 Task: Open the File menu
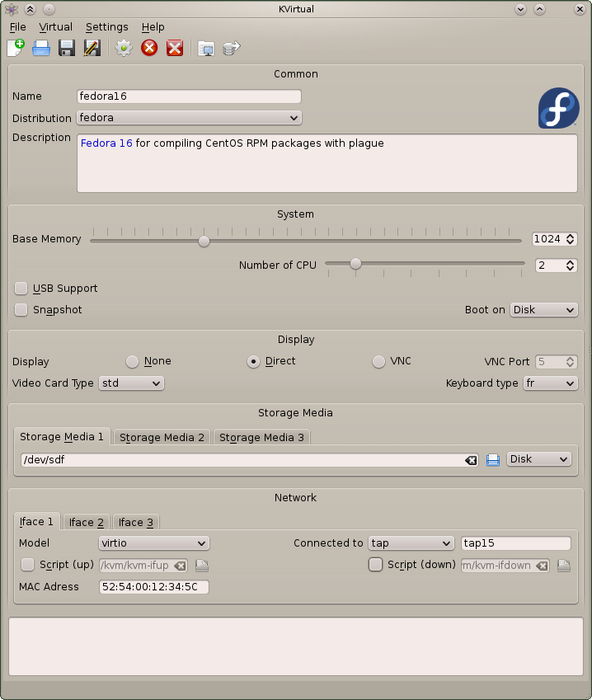pos(18,27)
